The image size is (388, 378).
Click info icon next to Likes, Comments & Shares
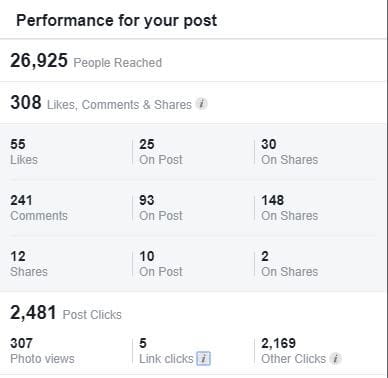(201, 104)
